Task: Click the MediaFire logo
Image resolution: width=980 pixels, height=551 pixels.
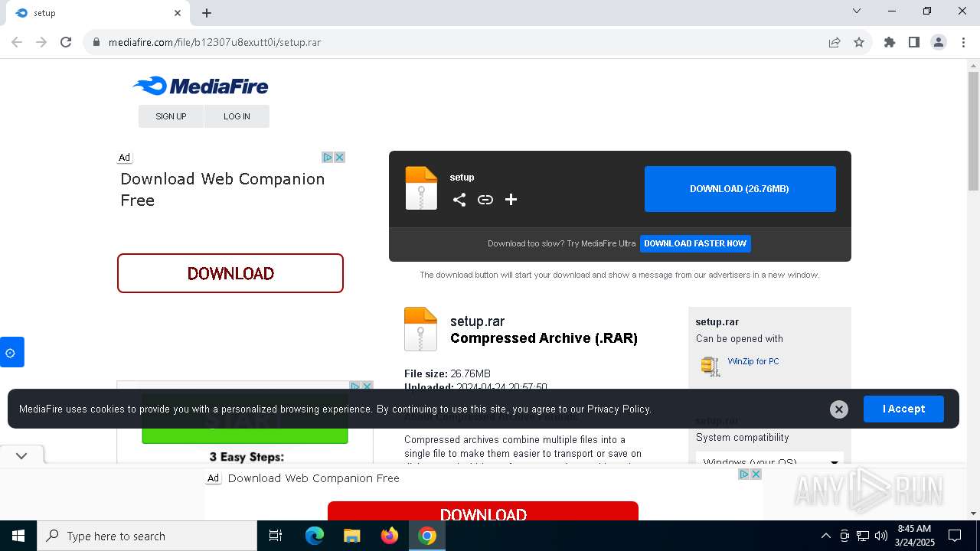Action: (x=201, y=86)
